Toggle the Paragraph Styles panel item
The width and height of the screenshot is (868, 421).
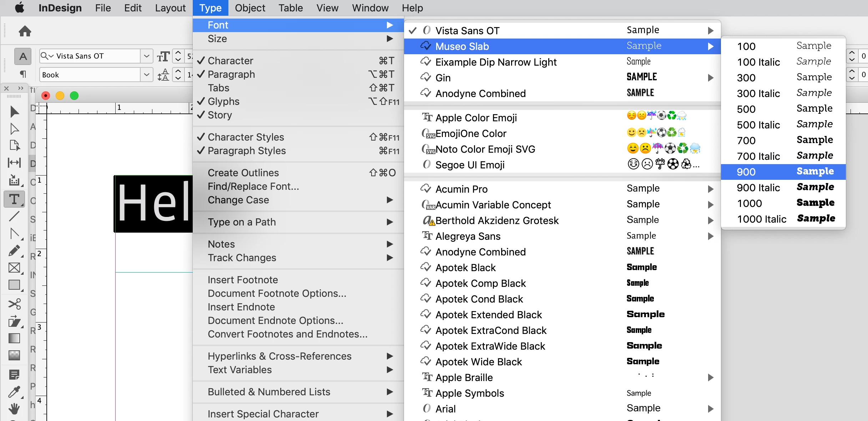point(246,151)
